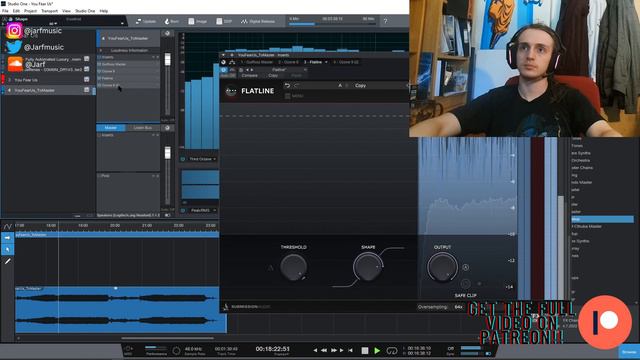
Task: Click the green Play button
Action: coord(377,351)
